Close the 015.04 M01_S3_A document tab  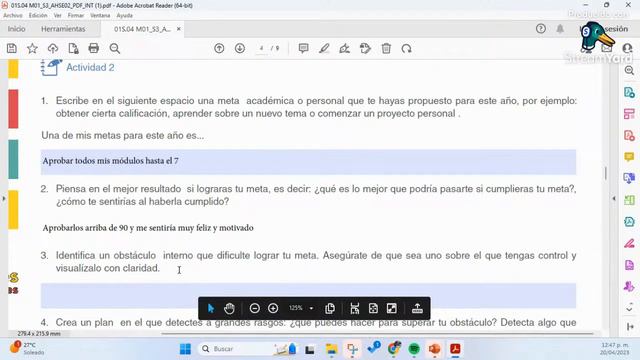[179, 29]
